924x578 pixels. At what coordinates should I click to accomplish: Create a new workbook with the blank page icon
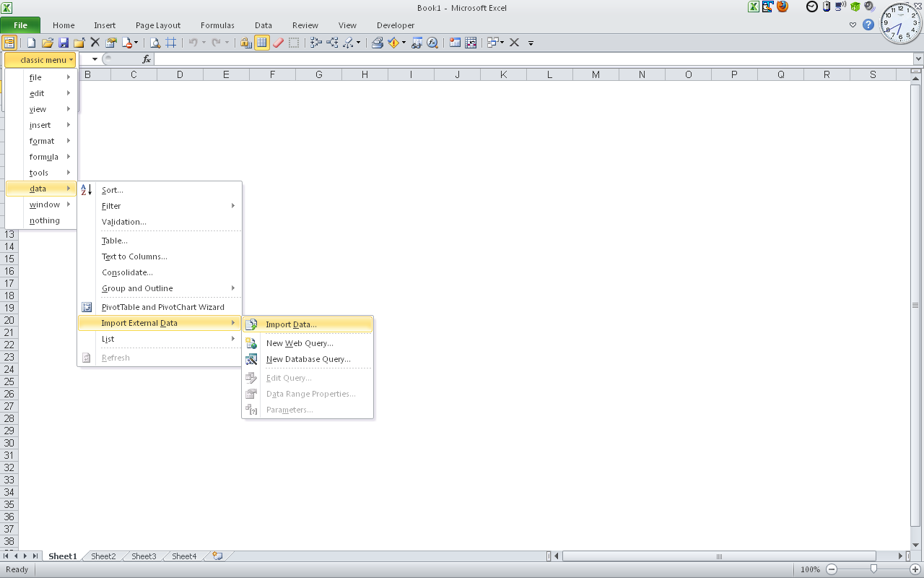[x=31, y=43]
